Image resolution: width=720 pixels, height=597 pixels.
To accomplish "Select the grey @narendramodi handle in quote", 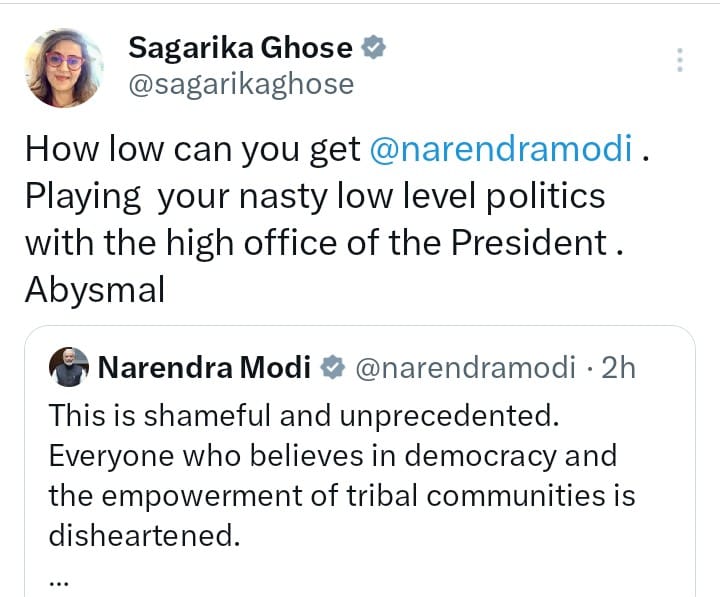I will (466, 369).
